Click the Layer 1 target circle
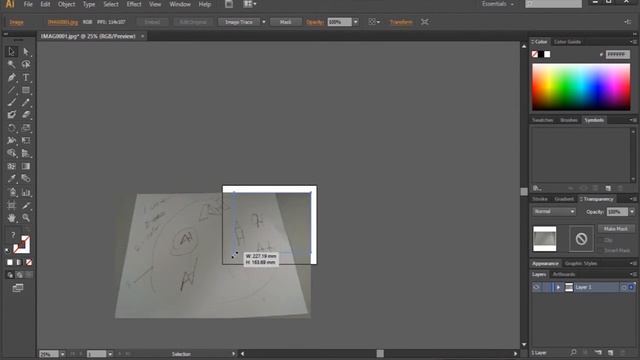640x360 pixels. point(624,287)
